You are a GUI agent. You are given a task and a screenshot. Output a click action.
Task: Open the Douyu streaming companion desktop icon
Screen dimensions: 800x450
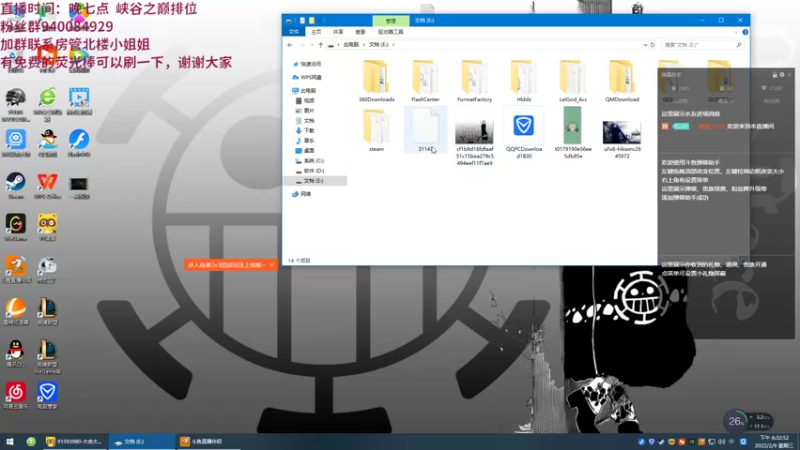point(16,268)
